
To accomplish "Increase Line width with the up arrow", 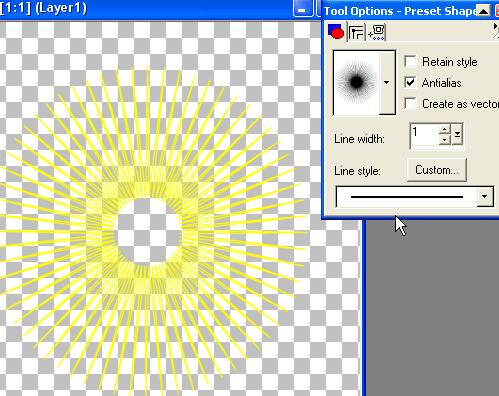I will click(444, 129).
